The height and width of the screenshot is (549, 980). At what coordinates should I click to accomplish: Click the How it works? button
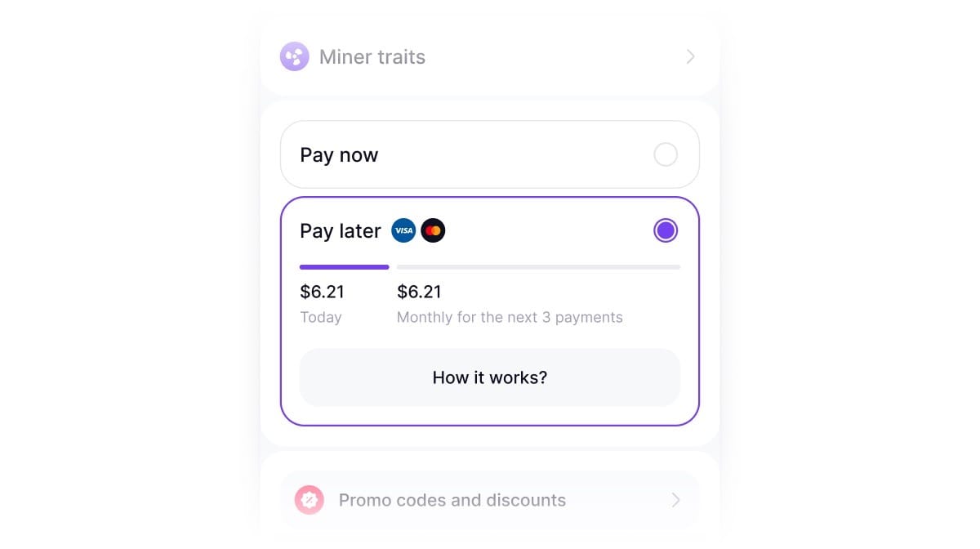pos(490,377)
